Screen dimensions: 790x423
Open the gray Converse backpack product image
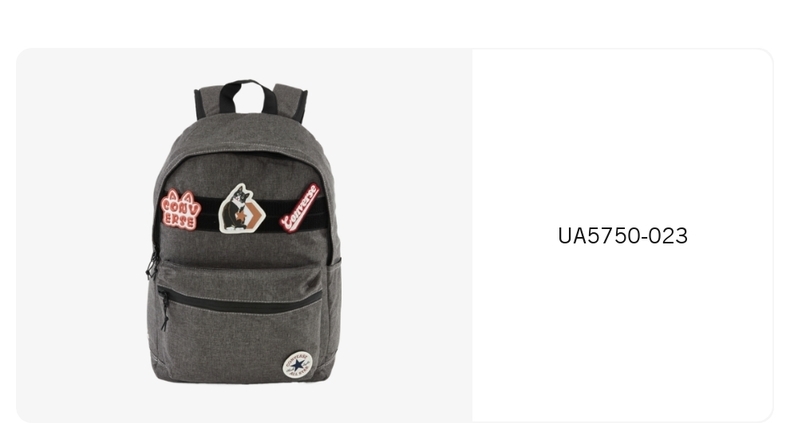click(244, 231)
